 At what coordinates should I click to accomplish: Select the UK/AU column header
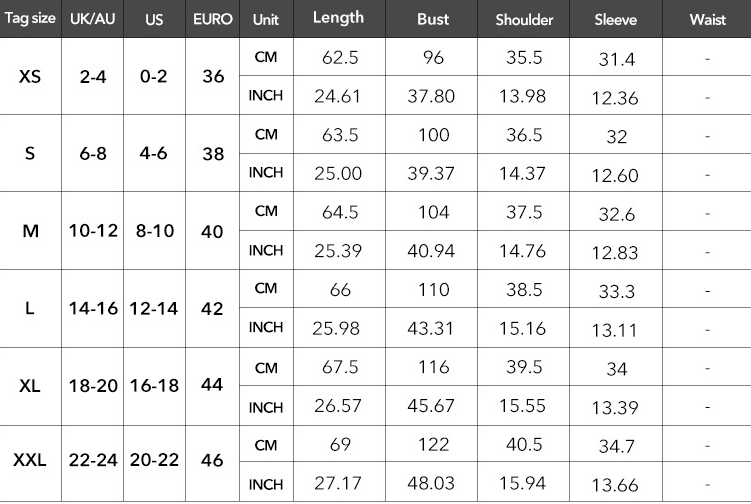coord(93,19)
